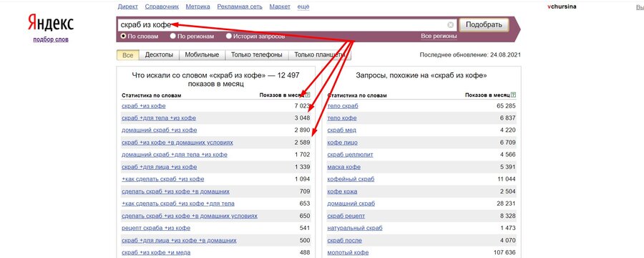This screenshot has height=258, width=644.
Task: Open help icon beside left 'Показов в месяц'
Action: [308, 95]
